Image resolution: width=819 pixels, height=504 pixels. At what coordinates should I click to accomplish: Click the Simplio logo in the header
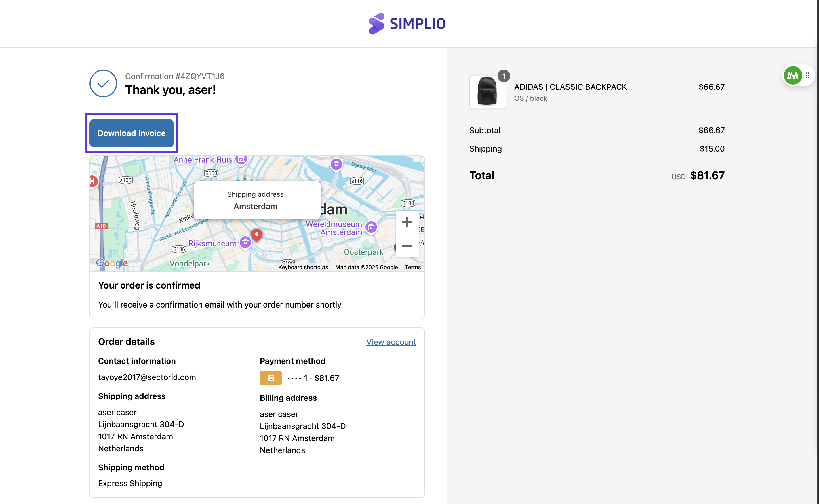pyautogui.click(x=407, y=24)
